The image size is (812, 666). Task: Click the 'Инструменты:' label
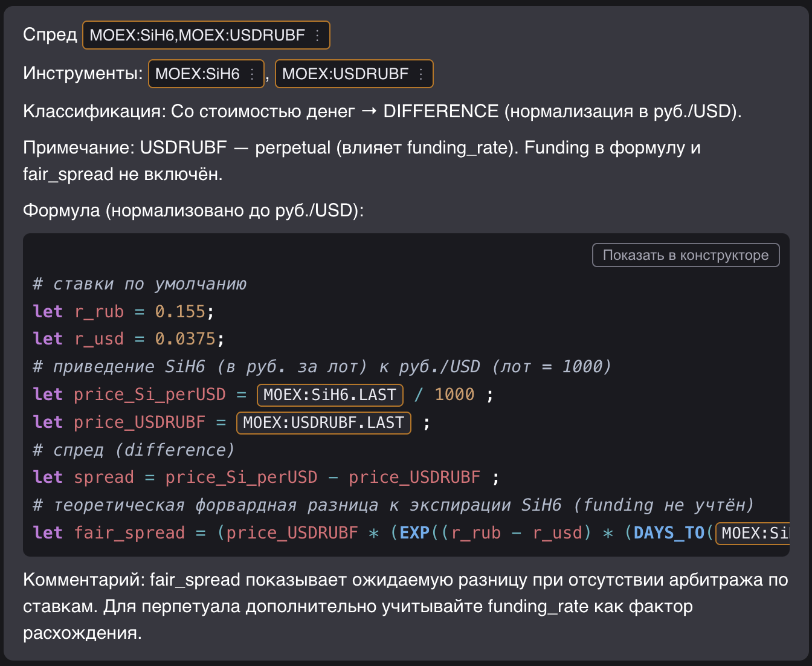point(83,73)
